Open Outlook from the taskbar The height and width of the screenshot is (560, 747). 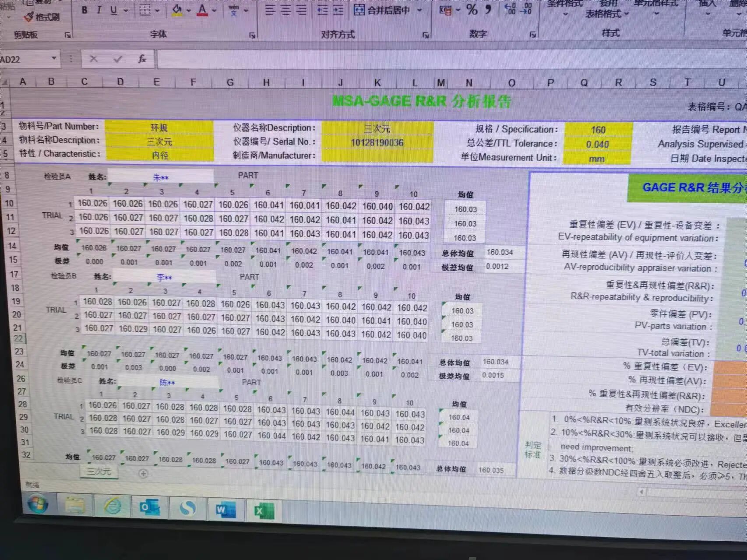[149, 508]
